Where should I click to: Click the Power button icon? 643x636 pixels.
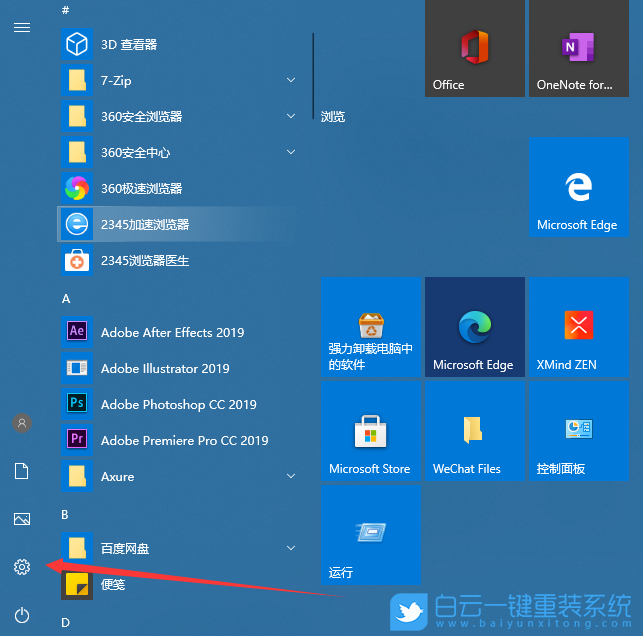pos(22,615)
